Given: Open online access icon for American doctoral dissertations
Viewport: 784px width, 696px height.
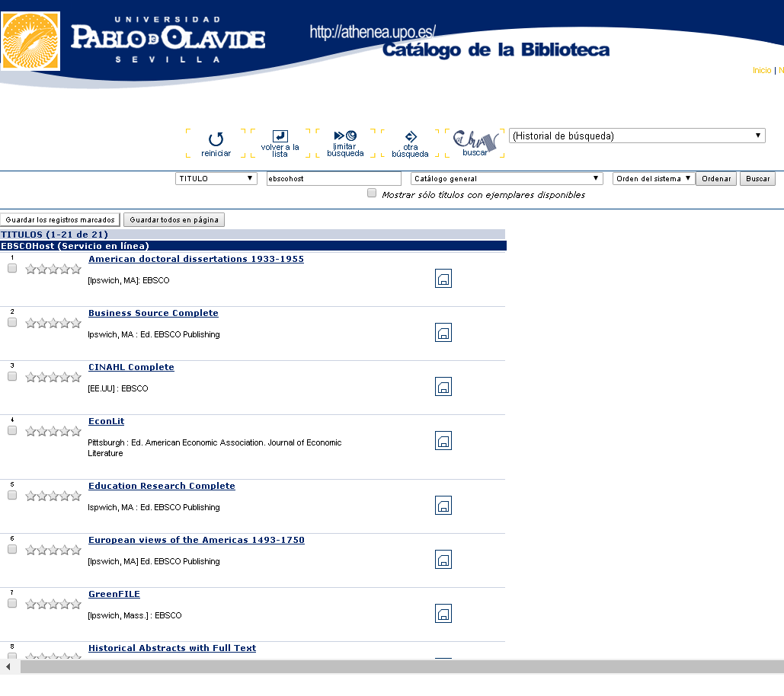Looking at the screenshot, I should pyautogui.click(x=443, y=278).
